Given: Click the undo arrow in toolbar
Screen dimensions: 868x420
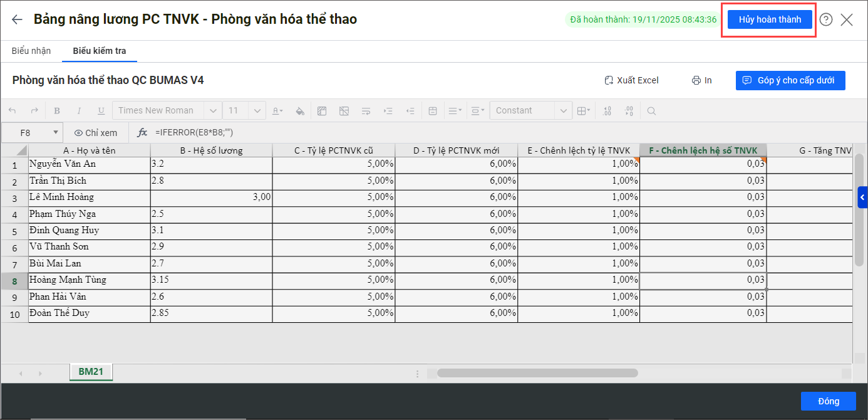Looking at the screenshot, I should 13,111.
